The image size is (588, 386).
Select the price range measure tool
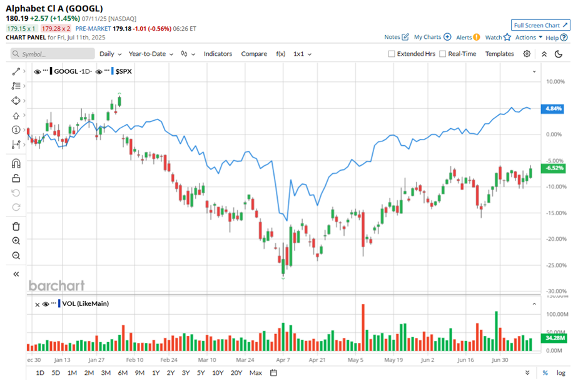point(16,145)
